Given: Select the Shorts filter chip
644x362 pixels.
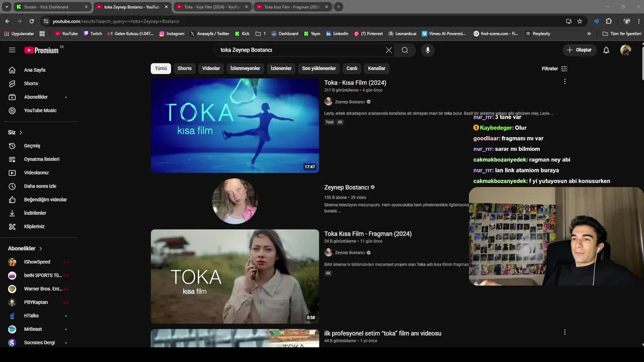Looking at the screenshot, I should coord(185,68).
